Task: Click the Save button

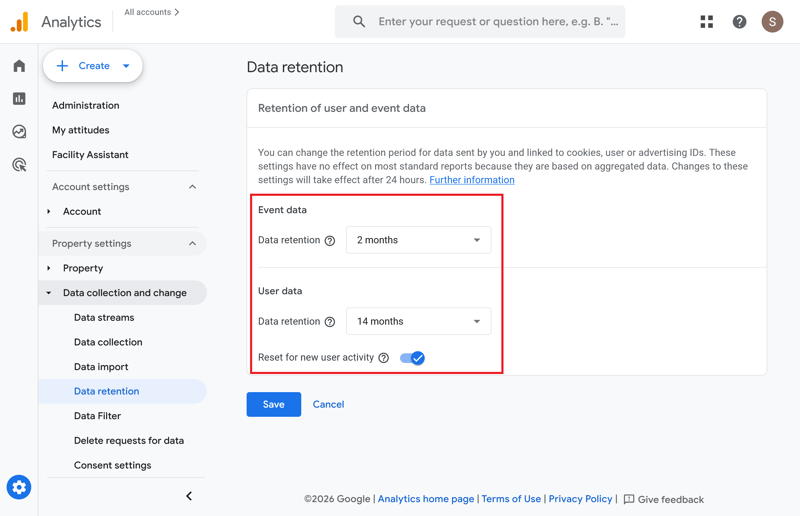Action: coord(273,404)
